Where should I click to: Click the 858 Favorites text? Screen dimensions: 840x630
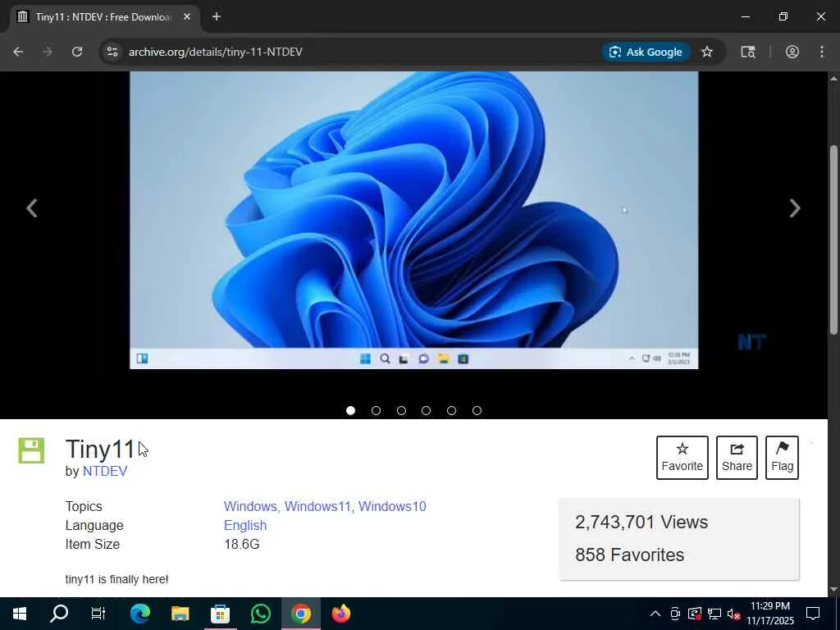pos(629,555)
